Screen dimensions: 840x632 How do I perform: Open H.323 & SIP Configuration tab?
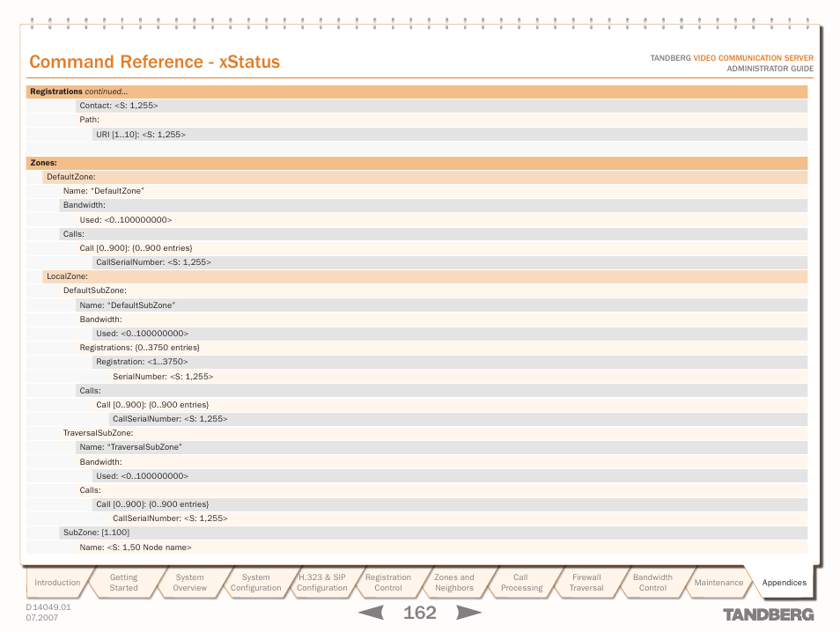coord(322,582)
